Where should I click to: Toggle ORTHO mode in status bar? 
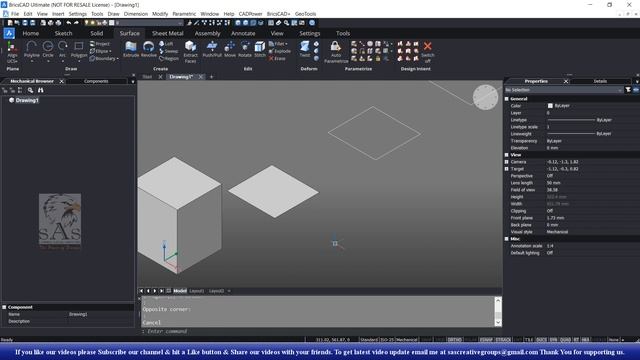point(454,340)
